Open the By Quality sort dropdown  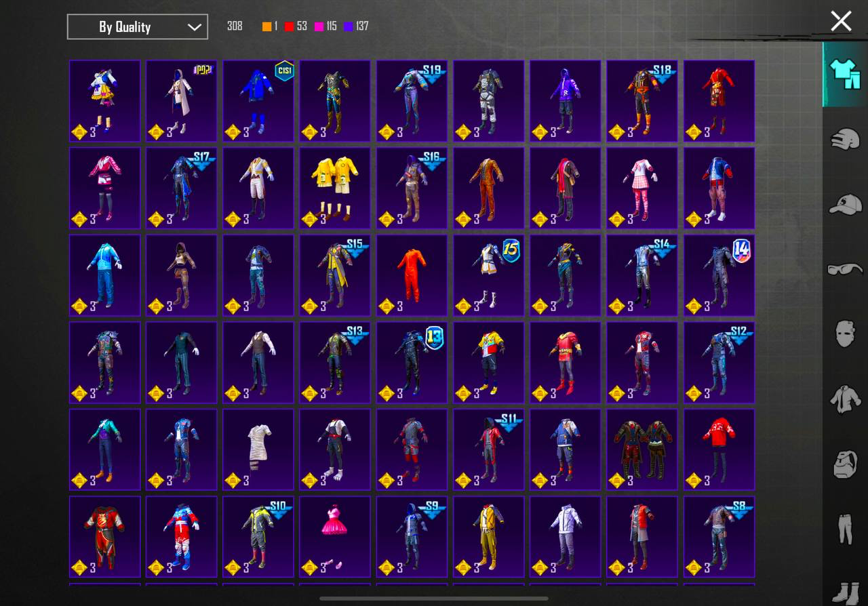point(138,26)
